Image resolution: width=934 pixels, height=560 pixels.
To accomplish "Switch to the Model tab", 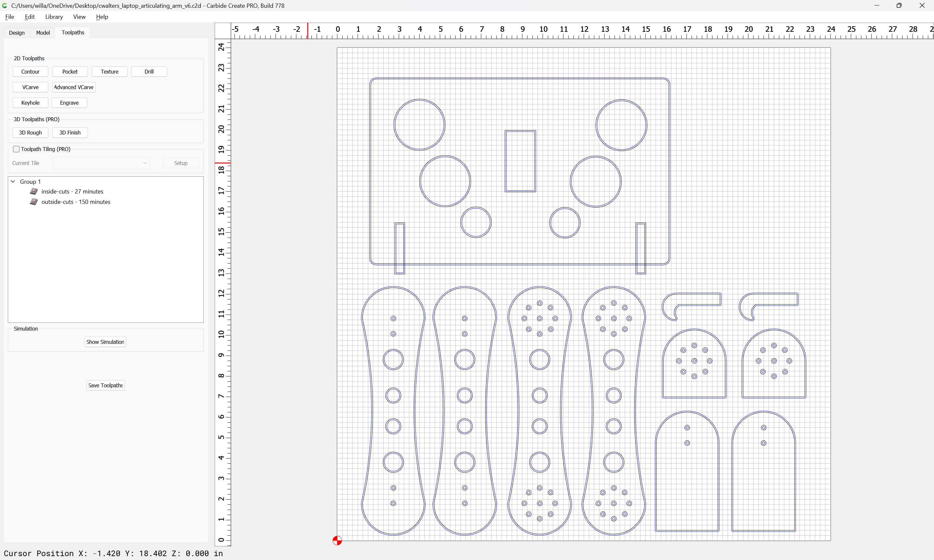I will point(43,33).
